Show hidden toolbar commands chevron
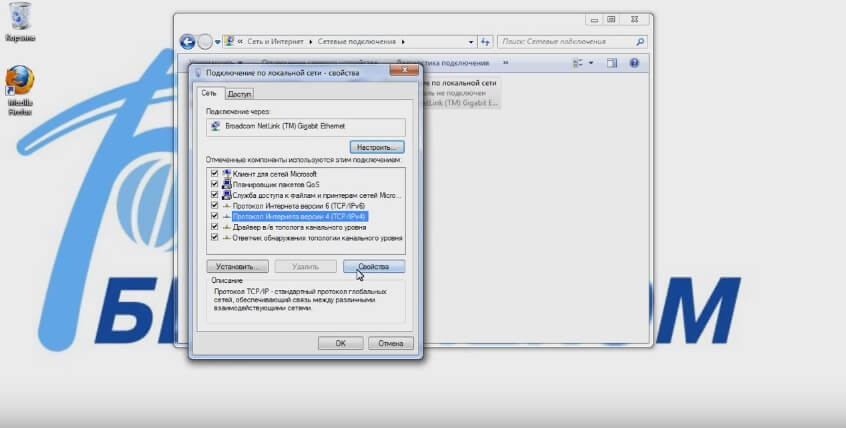The width and height of the screenshot is (846, 428). [x=506, y=63]
